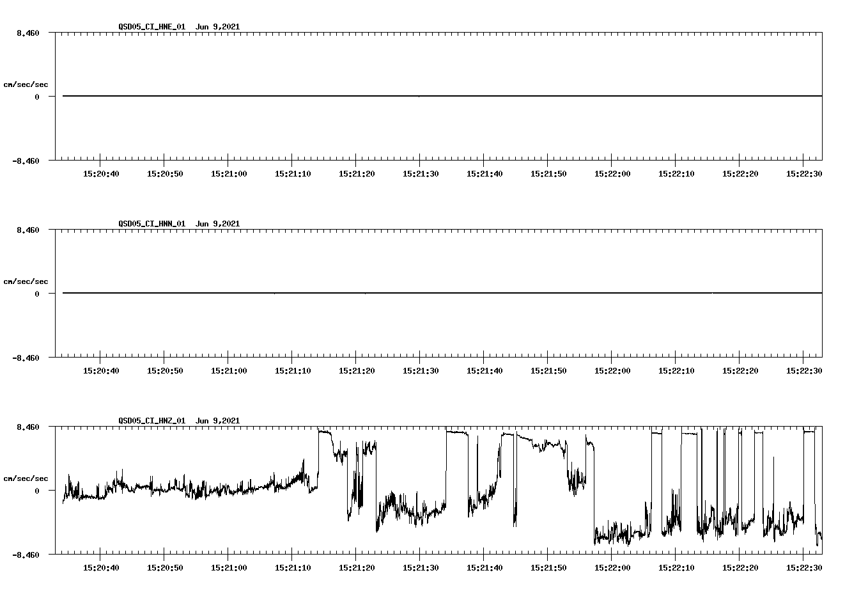Click the cm/sec/sec label of HNE chart

pyautogui.click(x=26, y=84)
